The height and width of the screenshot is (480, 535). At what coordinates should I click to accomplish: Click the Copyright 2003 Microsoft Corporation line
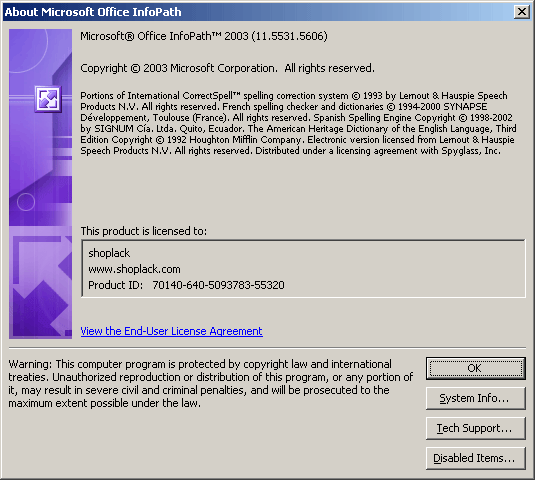coord(227,68)
